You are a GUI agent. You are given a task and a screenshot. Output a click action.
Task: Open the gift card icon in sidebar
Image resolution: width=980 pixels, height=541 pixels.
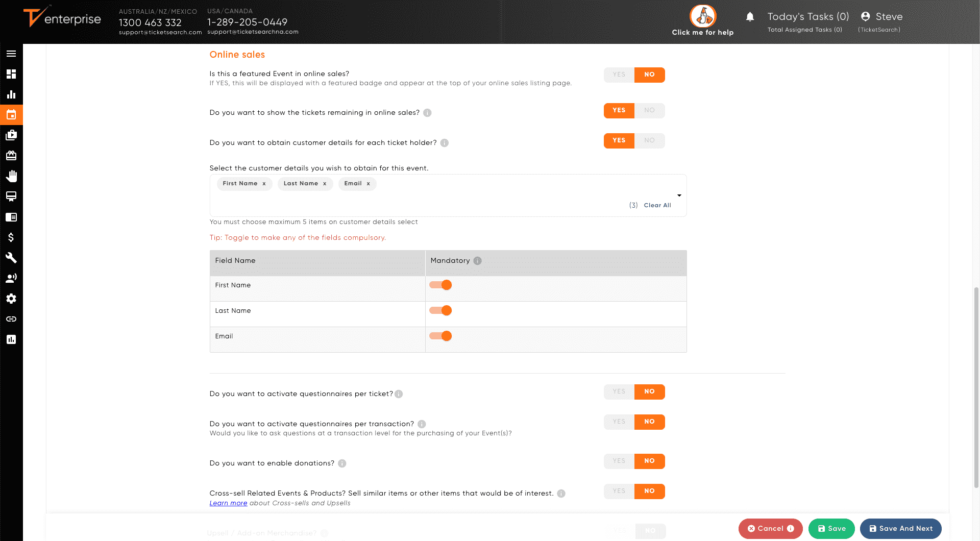coord(11,156)
